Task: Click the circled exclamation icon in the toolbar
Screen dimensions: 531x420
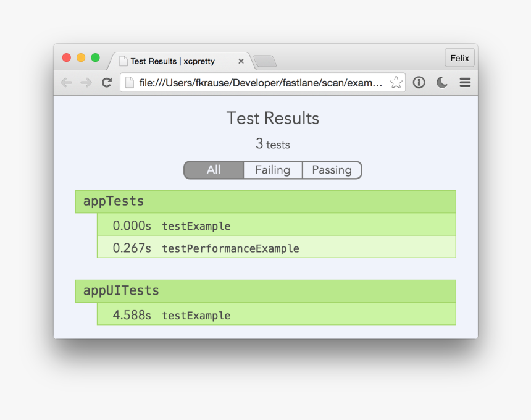Action: 419,82
